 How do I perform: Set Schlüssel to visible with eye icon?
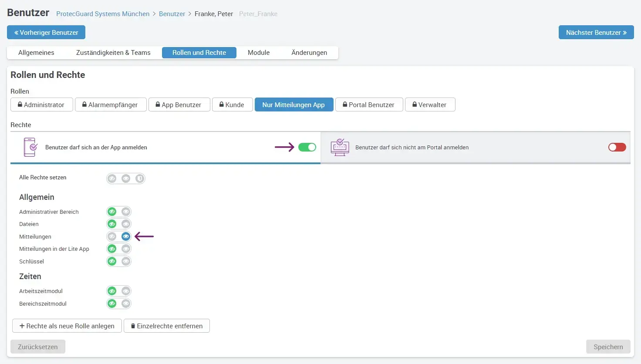(x=126, y=262)
